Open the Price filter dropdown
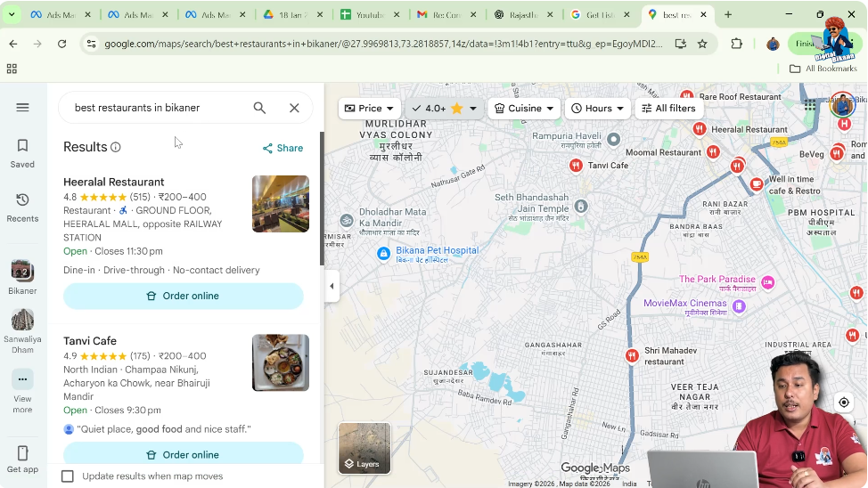Screen dimensions: 868x488 pyautogui.click(x=369, y=109)
